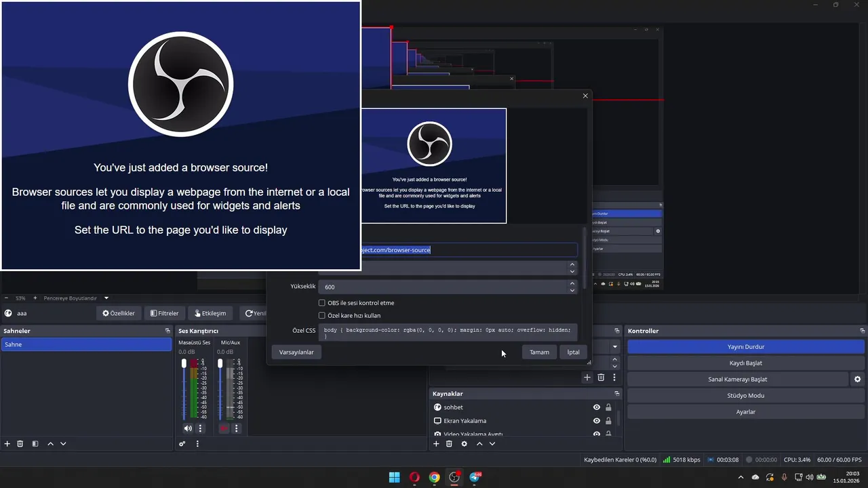
Task: Delete transition trash icon above Kaynaklar
Action: (x=601, y=378)
